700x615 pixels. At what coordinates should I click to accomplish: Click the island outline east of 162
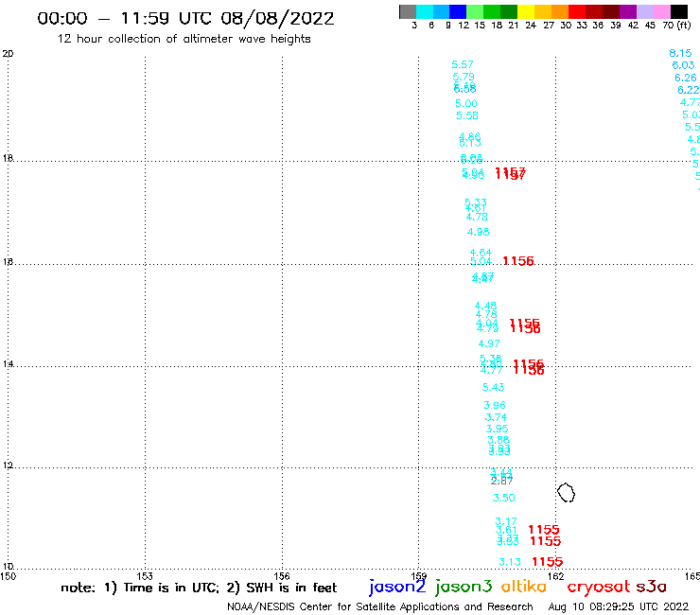(x=566, y=493)
